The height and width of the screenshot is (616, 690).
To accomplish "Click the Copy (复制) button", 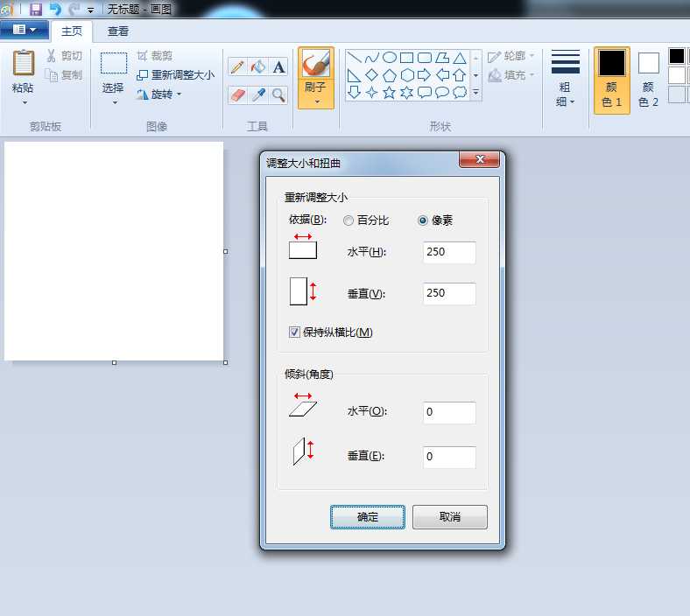I will [x=64, y=75].
